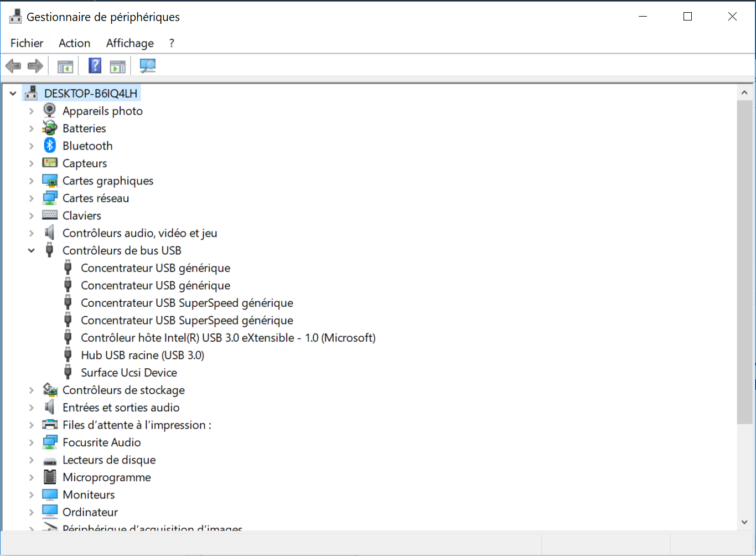756x556 pixels.
Task: Toggle the action pane toolbar icon
Action: click(x=118, y=66)
